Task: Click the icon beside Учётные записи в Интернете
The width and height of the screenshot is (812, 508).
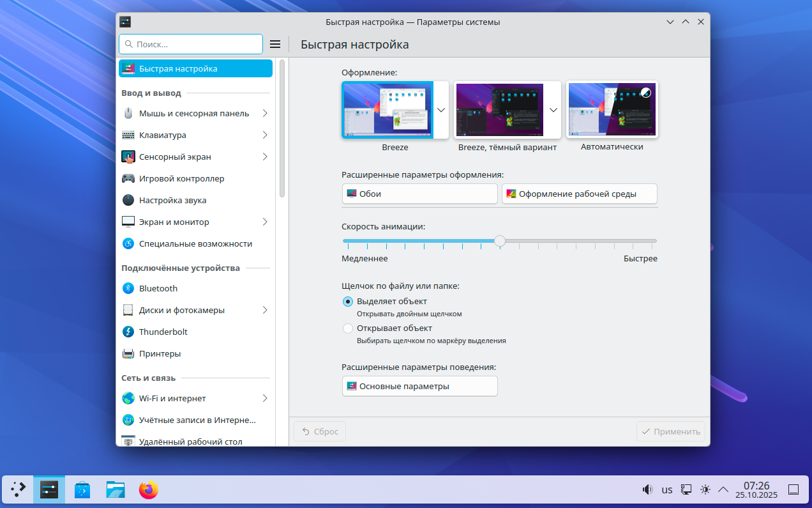Action: click(x=128, y=420)
